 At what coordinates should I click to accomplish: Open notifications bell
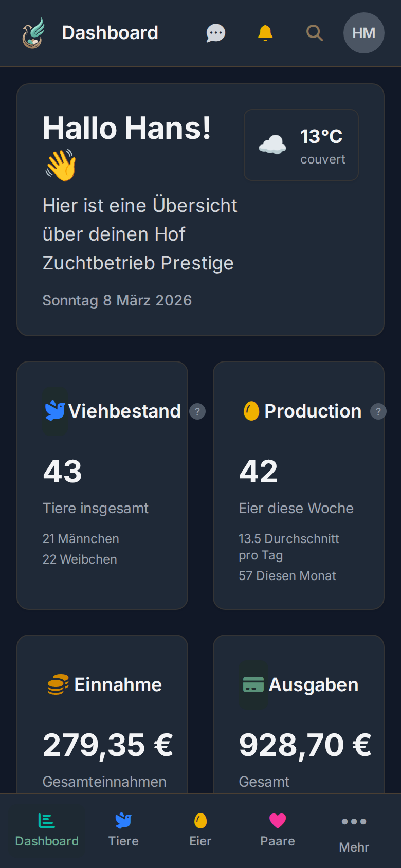(265, 33)
